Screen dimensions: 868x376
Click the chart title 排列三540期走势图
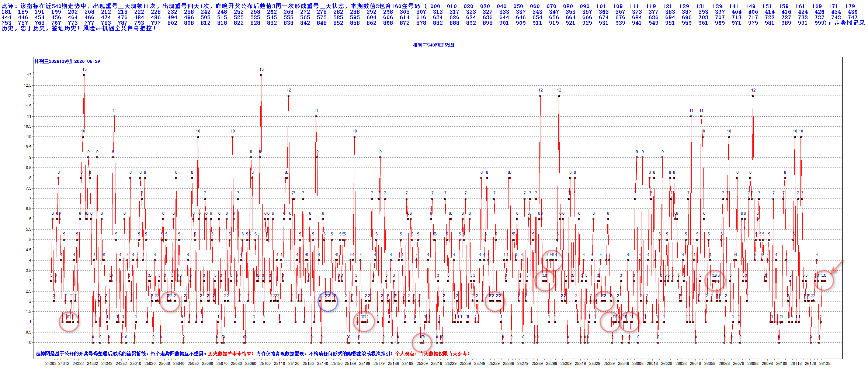click(x=433, y=45)
